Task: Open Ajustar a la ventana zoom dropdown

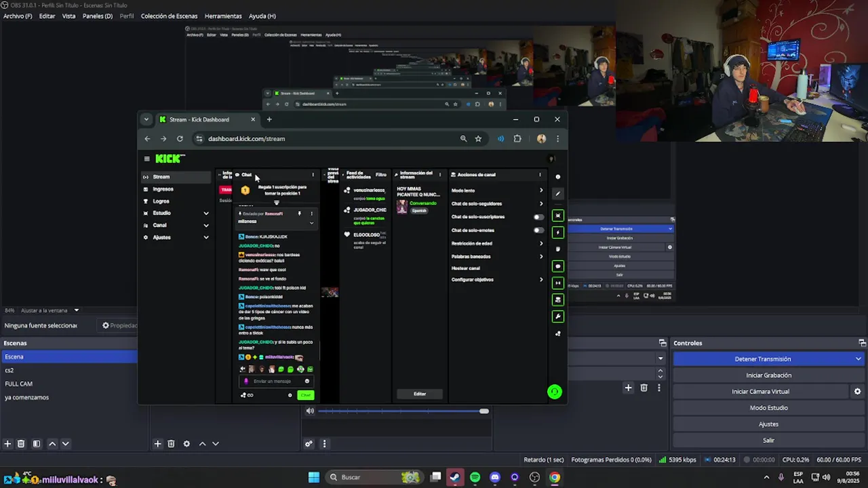Action: pos(76,310)
